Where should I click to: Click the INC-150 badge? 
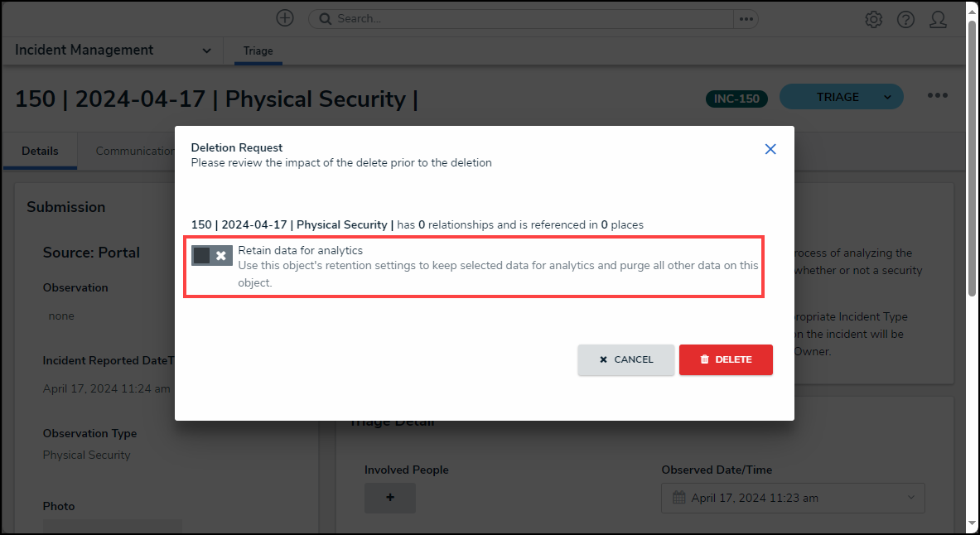[737, 99]
